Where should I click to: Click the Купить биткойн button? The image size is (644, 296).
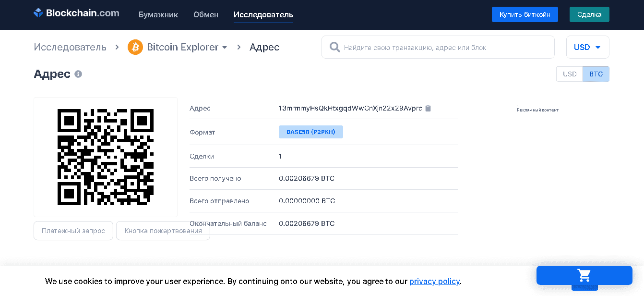pos(525,14)
